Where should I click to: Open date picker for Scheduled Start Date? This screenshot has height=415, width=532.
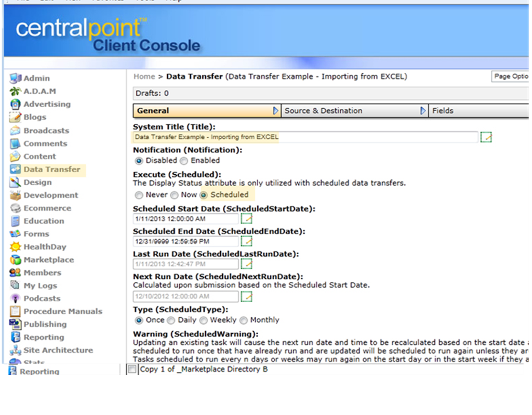click(247, 218)
